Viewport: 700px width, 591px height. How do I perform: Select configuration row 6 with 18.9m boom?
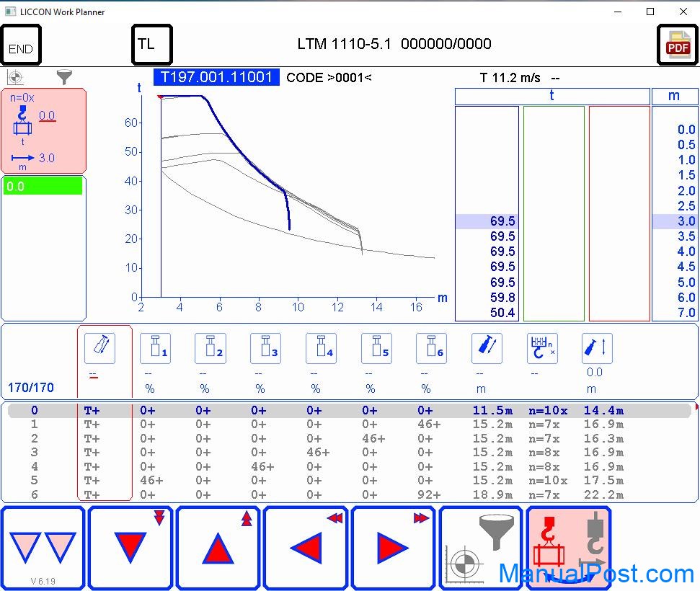coord(350,495)
